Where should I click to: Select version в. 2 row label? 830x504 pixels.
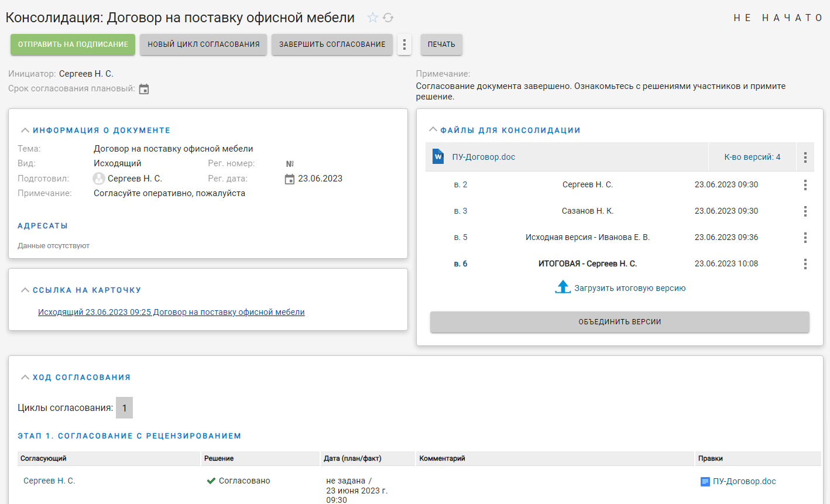point(461,184)
